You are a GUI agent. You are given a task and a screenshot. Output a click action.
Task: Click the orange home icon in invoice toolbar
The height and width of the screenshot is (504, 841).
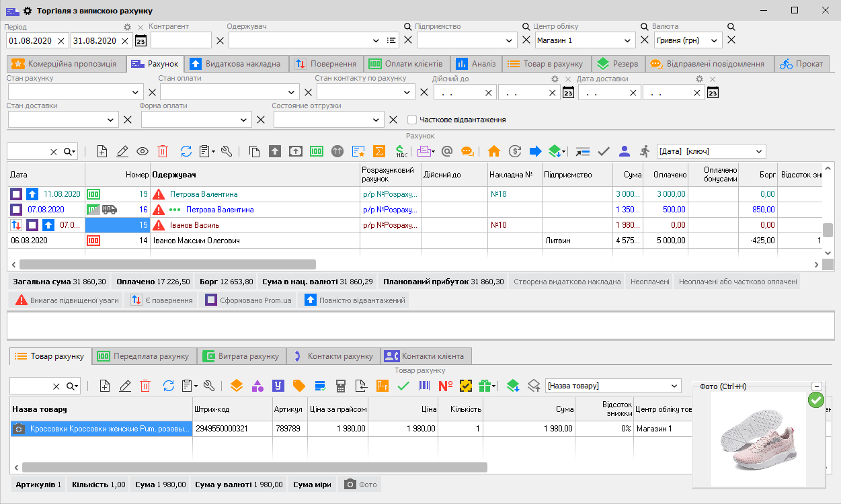tap(494, 151)
